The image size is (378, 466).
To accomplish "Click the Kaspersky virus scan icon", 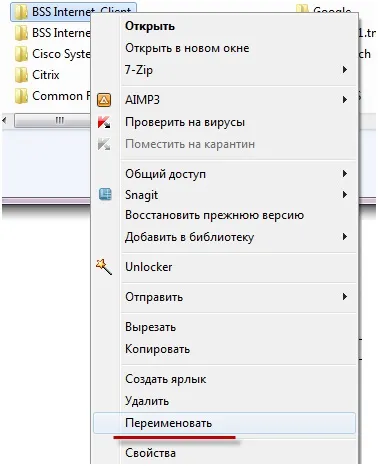I will coord(104,122).
